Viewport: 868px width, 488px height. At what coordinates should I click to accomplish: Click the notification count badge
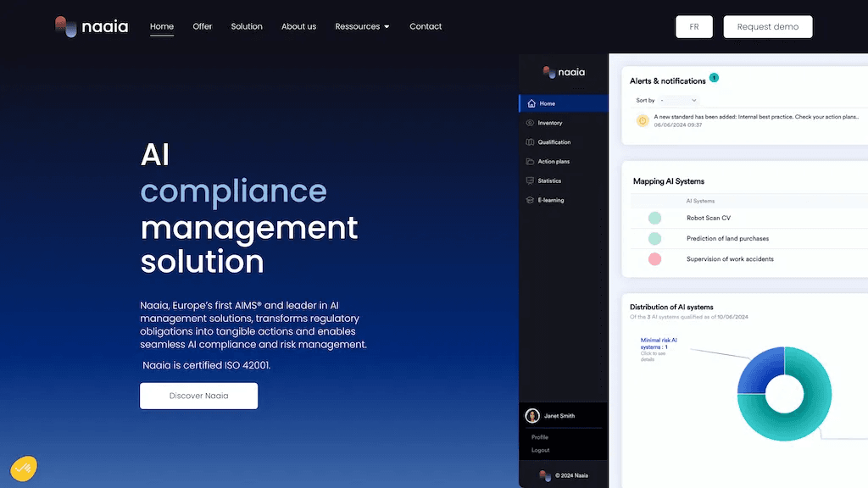click(x=714, y=77)
